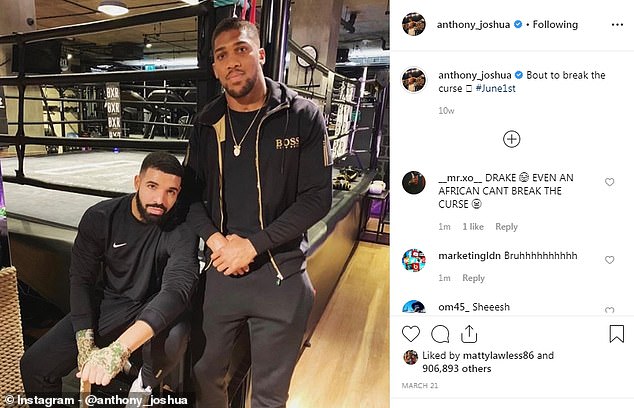Image resolution: width=634 pixels, height=408 pixels.
Task: Open the three-dot more options menu
Action: (x=617, y=25)
